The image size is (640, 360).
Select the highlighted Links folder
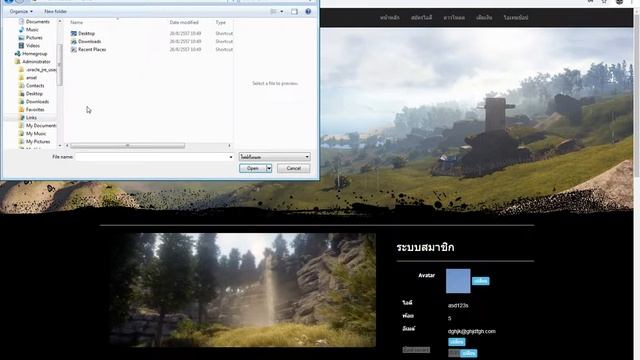(28, 118)
